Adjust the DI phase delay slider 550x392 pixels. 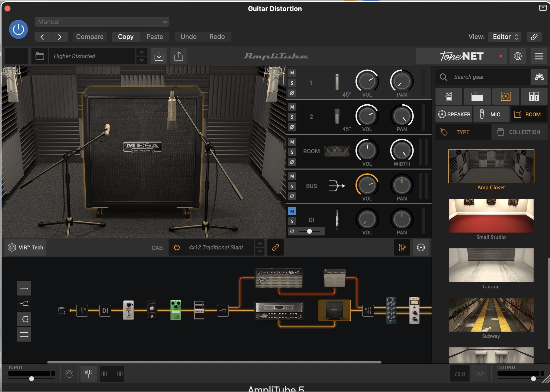coord(309,231)
